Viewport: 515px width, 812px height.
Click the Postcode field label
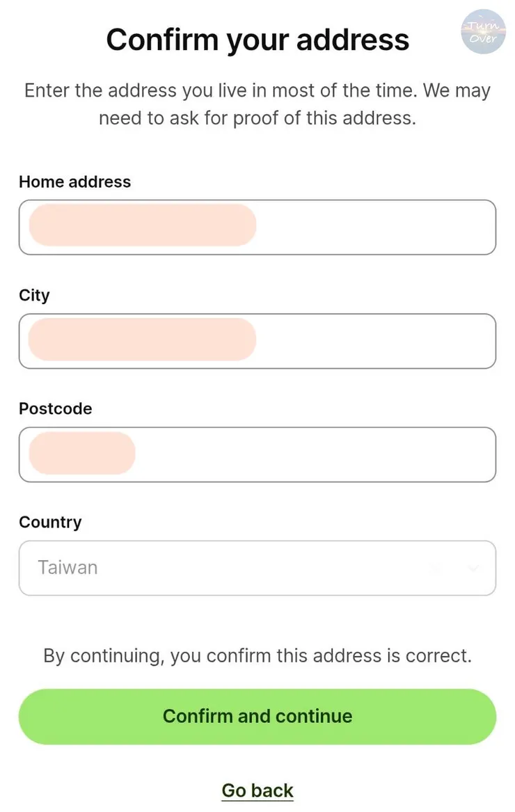coord(55,408)
